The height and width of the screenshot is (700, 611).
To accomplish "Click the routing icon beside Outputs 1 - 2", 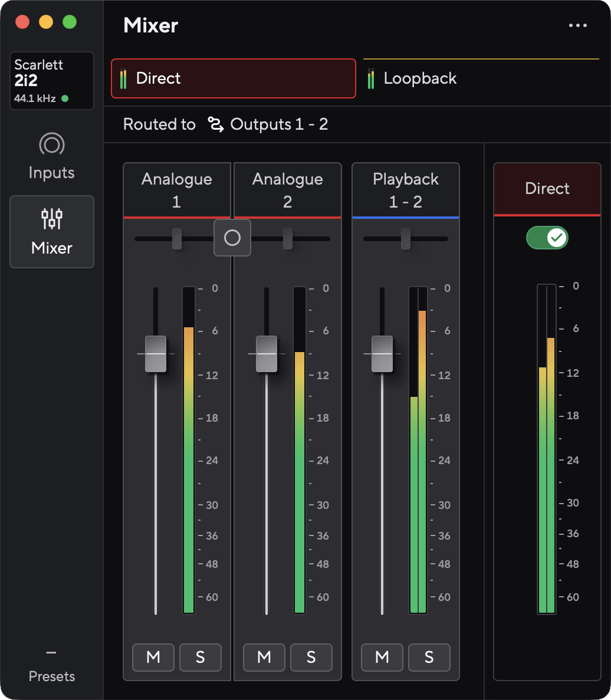I will tap(216, 124).
